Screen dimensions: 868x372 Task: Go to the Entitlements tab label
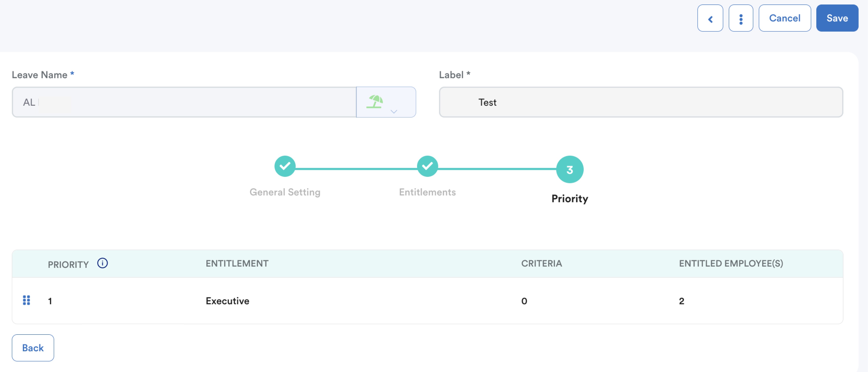(x=427, y=192)
